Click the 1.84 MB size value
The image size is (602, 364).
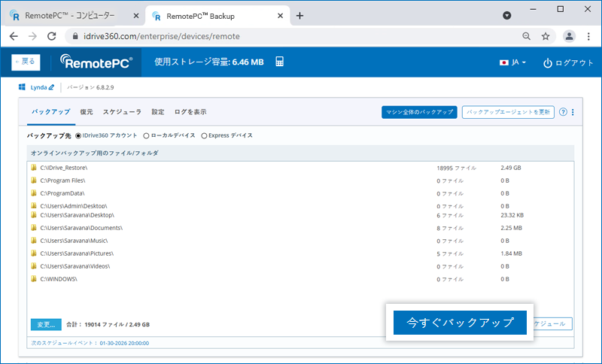[512, 253]
